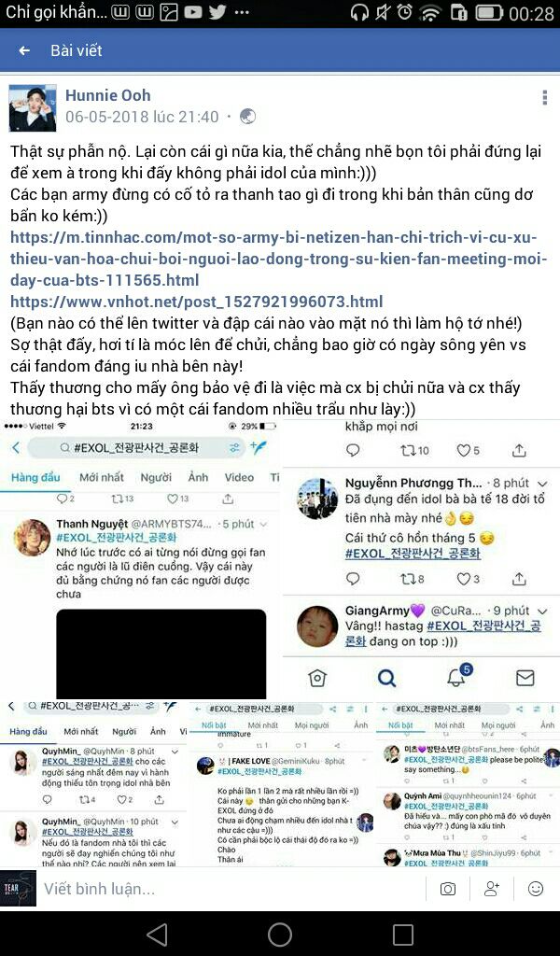The width and height of the screenshot is (560, 956).
Task: Tap the Android back navigation button
Action: pos(157,934)
